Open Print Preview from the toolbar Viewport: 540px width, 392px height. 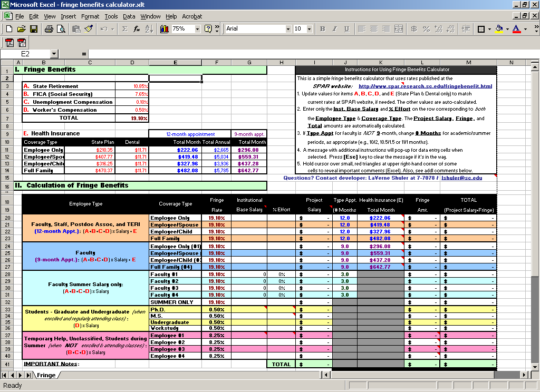pyautogui.click(x=61, y=29)
